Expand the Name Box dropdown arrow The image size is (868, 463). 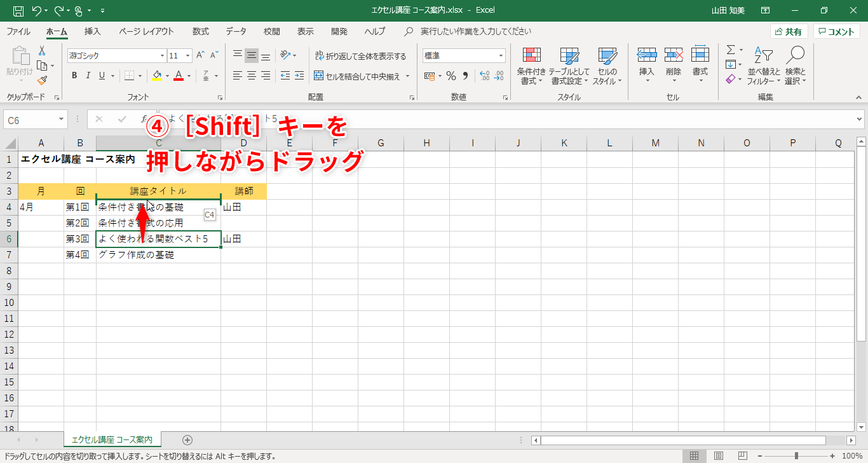[x=62, y=119]
